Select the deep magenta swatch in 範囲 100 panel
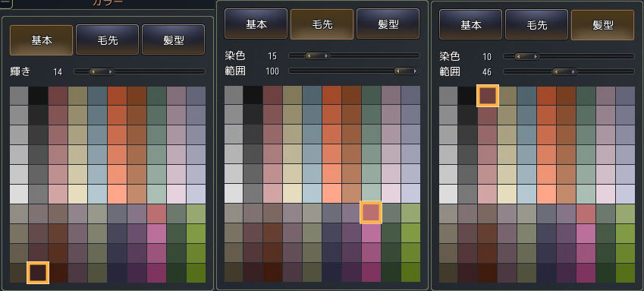This screenshot has width=644, height=291. click(x=371, y=273)
